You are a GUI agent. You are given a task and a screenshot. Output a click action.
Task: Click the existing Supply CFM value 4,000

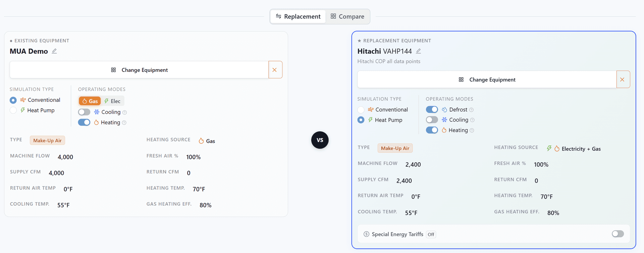point(56,173)
